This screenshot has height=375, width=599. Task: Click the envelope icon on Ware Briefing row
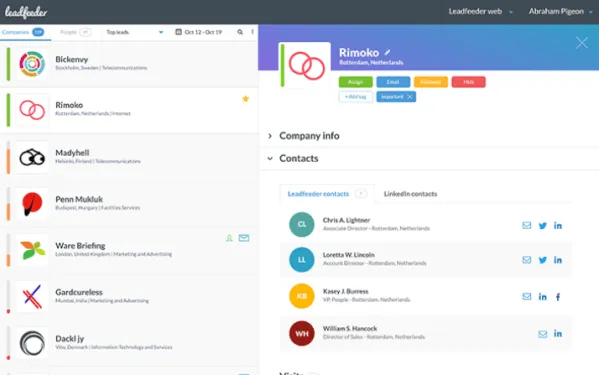[244, 238]
